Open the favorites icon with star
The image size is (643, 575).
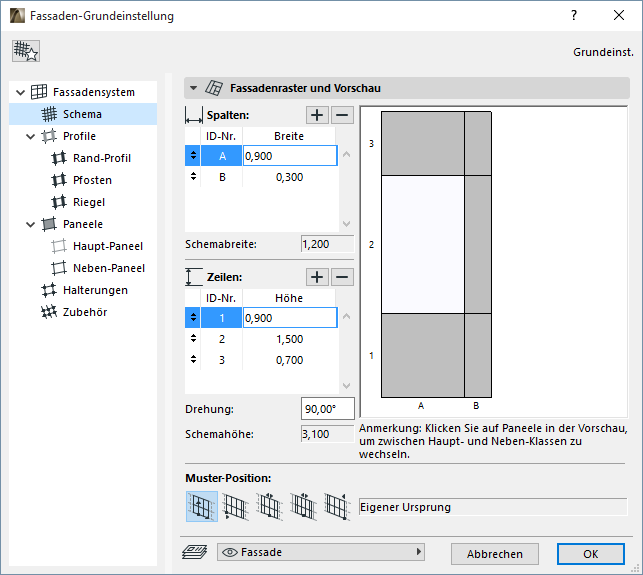(26, 51)
